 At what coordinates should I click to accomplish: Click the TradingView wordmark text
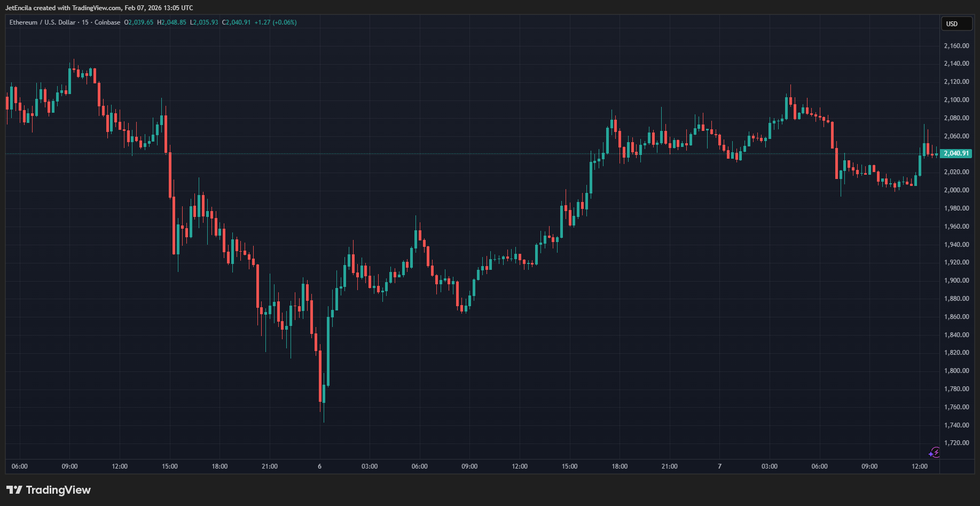coord(58,490)
